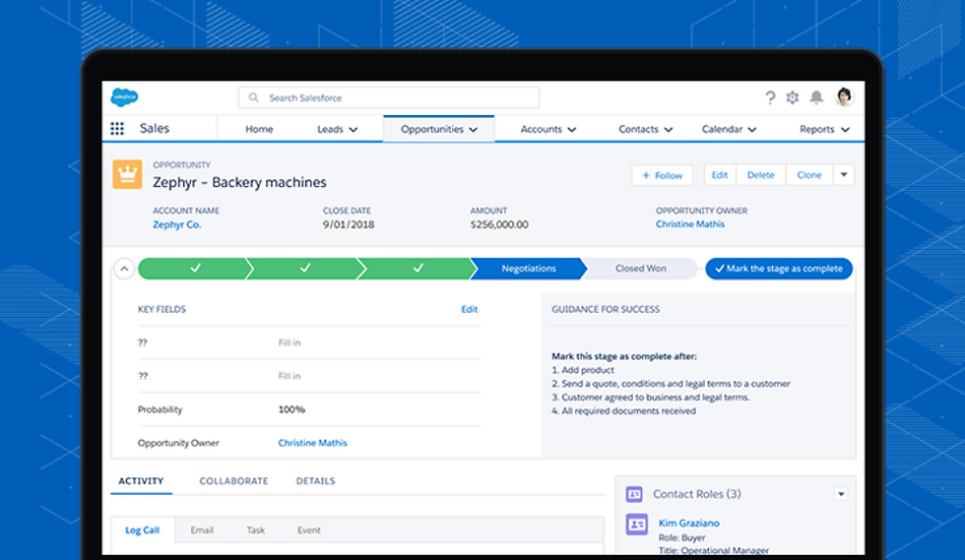Image resolution: width=965 pixels, height=560 pixels.
Task: Open the Leads tab
Action: tap(330, 129)
